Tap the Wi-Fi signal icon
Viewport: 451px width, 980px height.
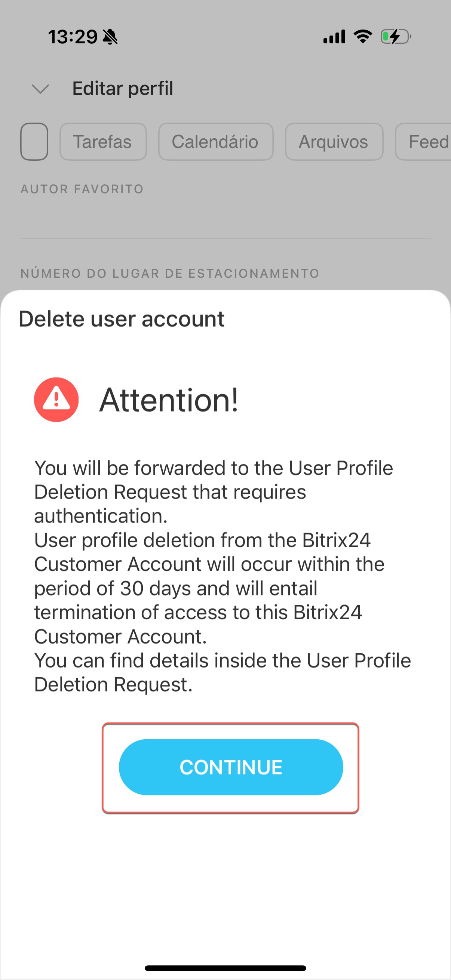[x=363, y=37]
